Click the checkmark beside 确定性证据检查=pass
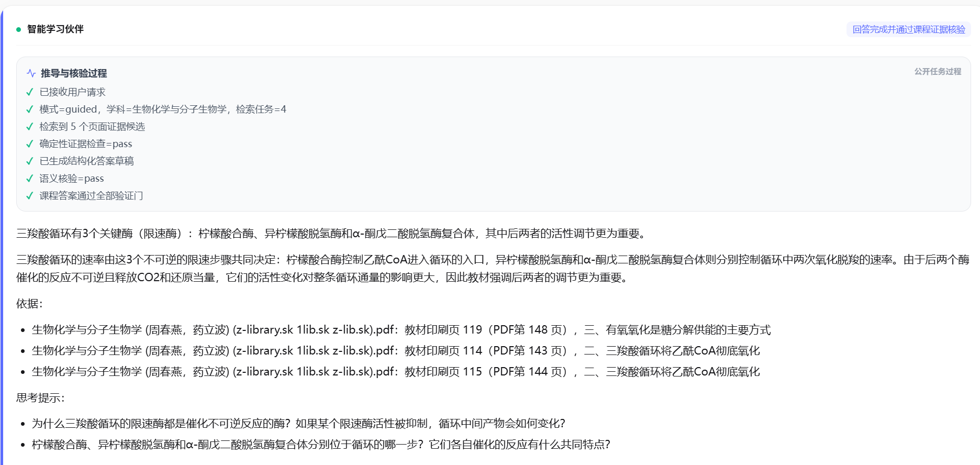The height and width of the screenshot is (465, 980). coord(30,144)
